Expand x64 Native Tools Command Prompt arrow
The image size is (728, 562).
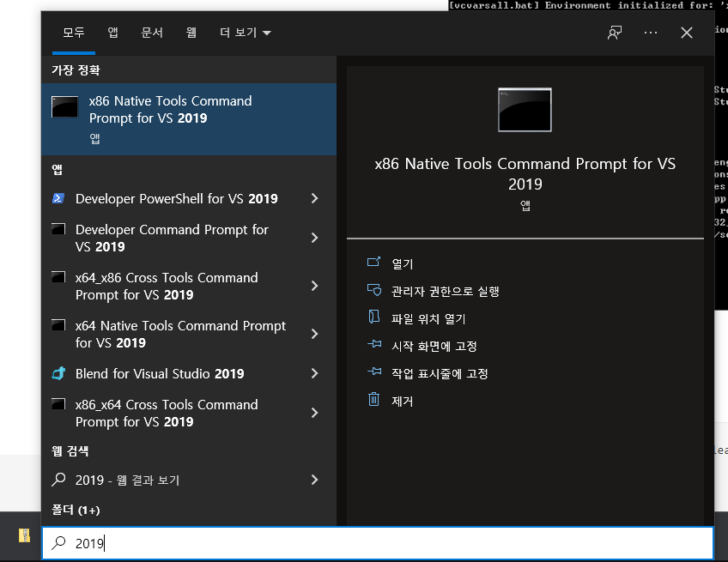click(x=315, y=334)
